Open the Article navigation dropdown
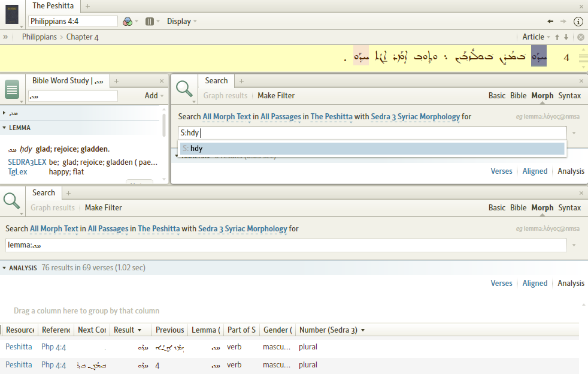 tap(537, 37)
